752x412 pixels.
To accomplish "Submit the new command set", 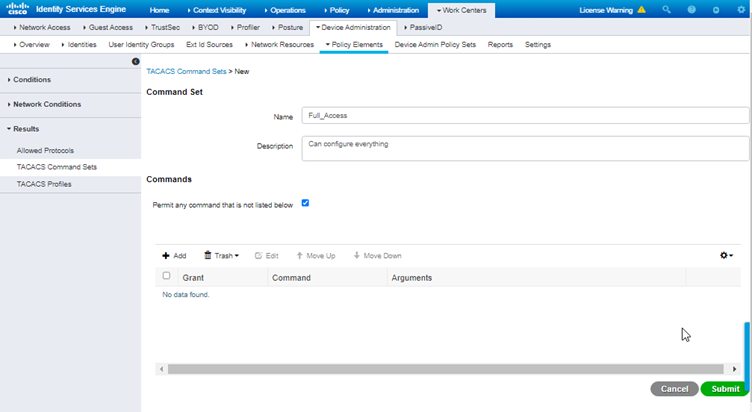I will coord(725,389).
